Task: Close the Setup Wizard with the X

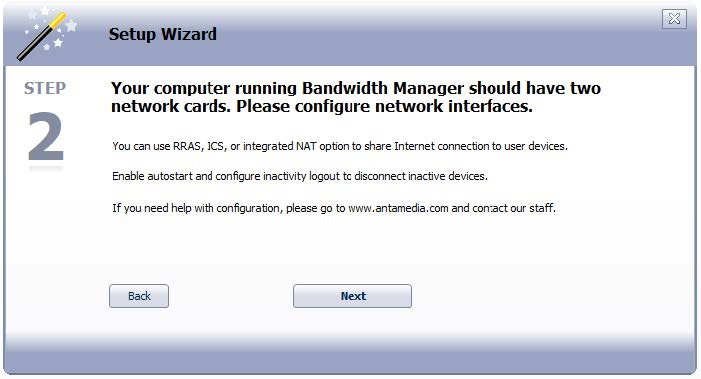Action: pos(674,19)
